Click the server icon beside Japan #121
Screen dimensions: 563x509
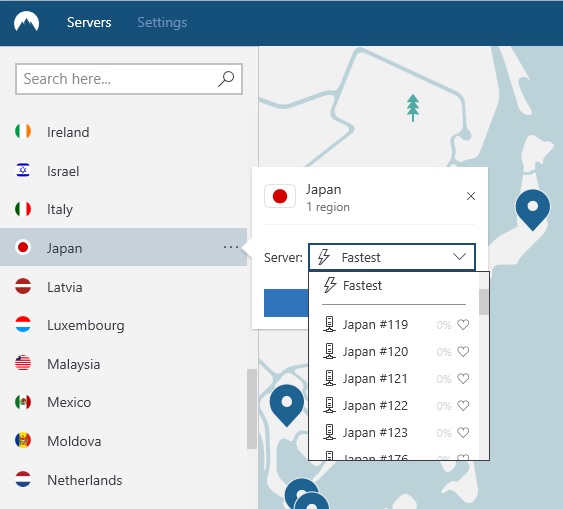coord(329,378)
